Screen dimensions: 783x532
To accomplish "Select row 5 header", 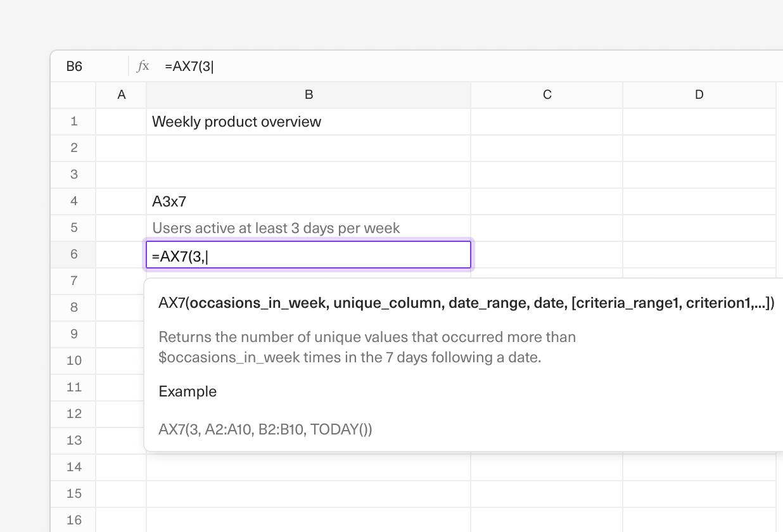I will [74, 227].
